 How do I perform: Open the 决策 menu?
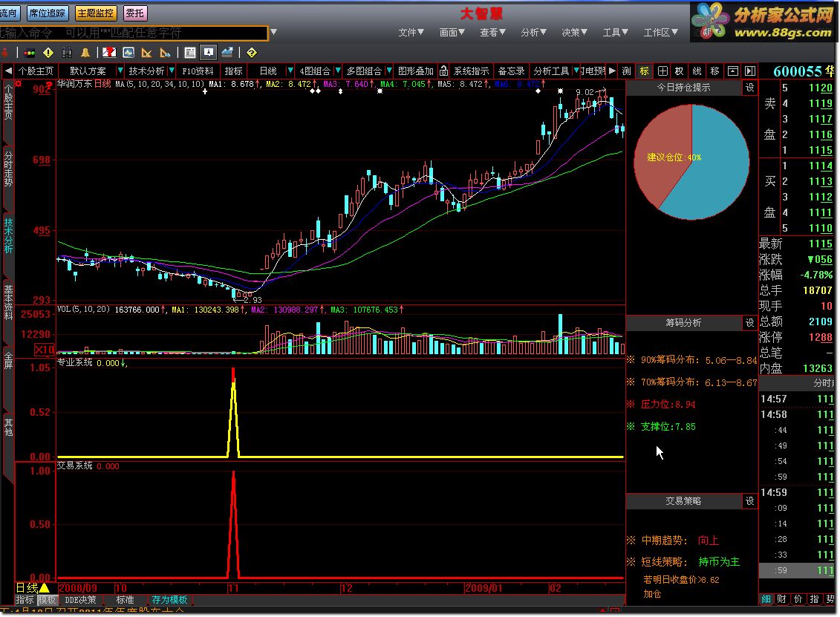point(574,33)
